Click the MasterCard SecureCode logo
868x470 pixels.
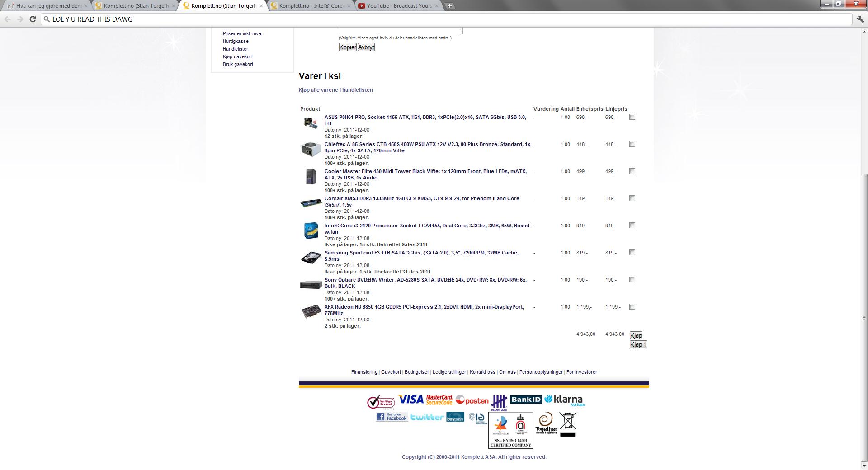pos(439,400)
